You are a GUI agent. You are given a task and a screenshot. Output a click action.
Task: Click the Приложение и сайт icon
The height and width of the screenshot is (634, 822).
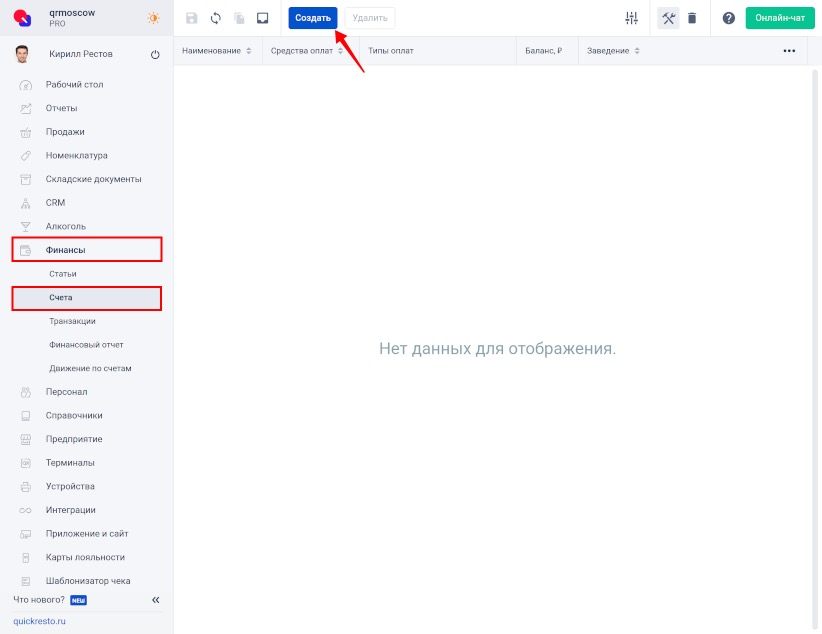coord(25,534)
